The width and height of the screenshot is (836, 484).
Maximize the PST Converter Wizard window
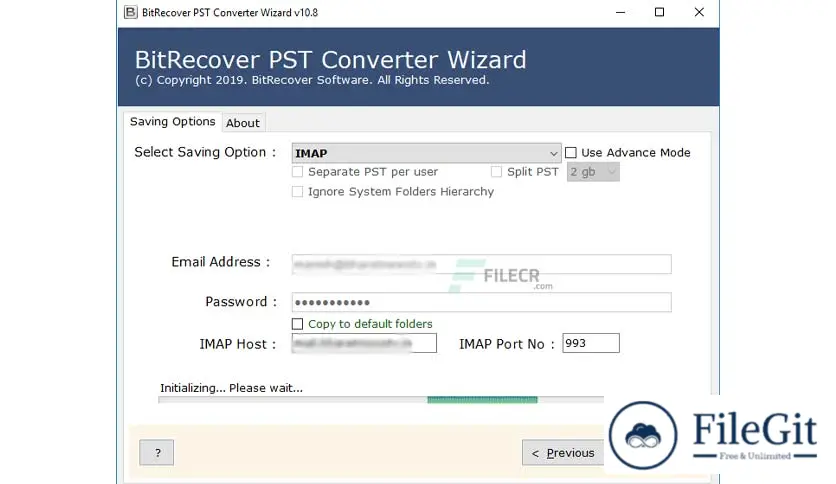pos(660,12)
